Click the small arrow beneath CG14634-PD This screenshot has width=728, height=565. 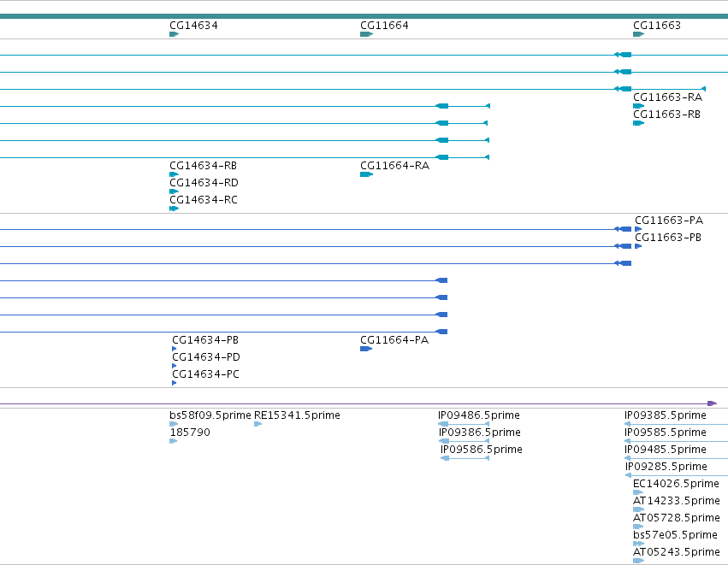(x=175, y=366)
